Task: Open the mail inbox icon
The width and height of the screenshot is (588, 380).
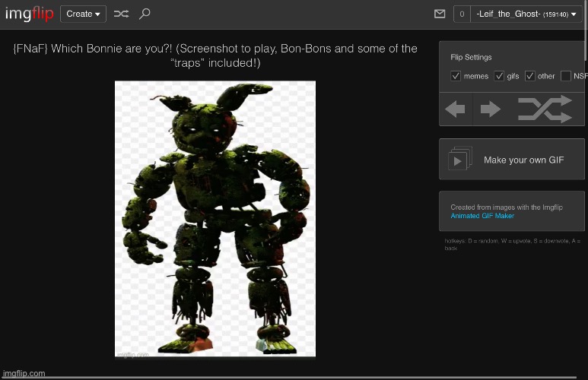Action: tap(440, 14)
